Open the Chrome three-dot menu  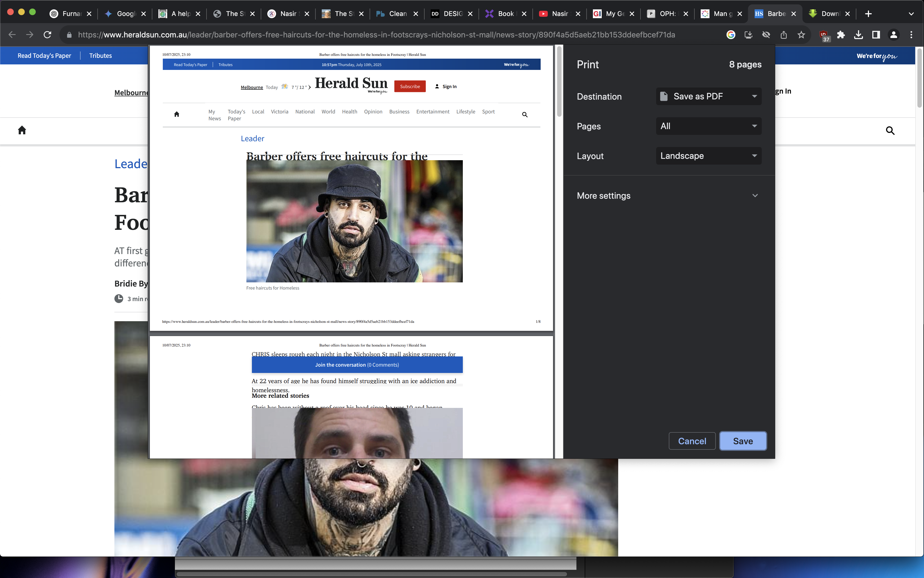pos(911,35)
